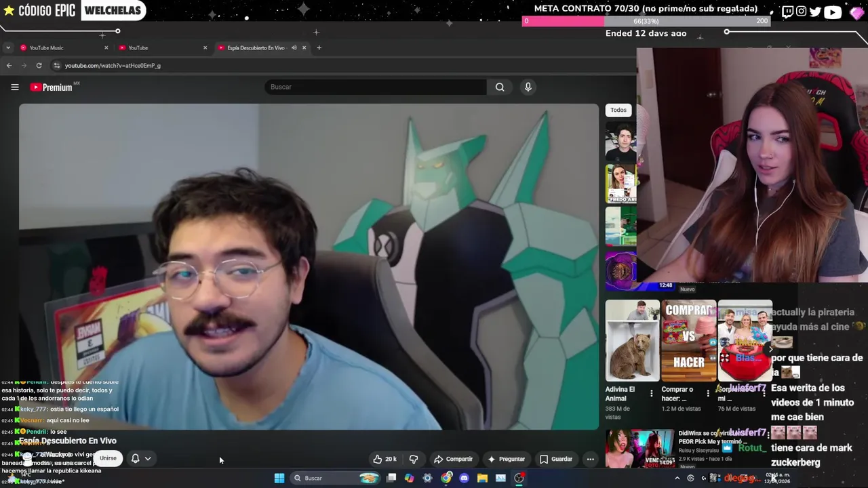Expand the browser tab list dropdown

click(x=7, y=47)
